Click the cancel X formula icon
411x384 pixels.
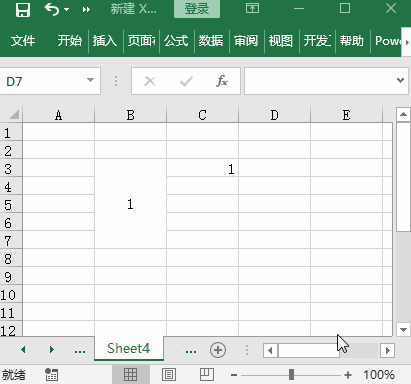[x=150, y=81]
